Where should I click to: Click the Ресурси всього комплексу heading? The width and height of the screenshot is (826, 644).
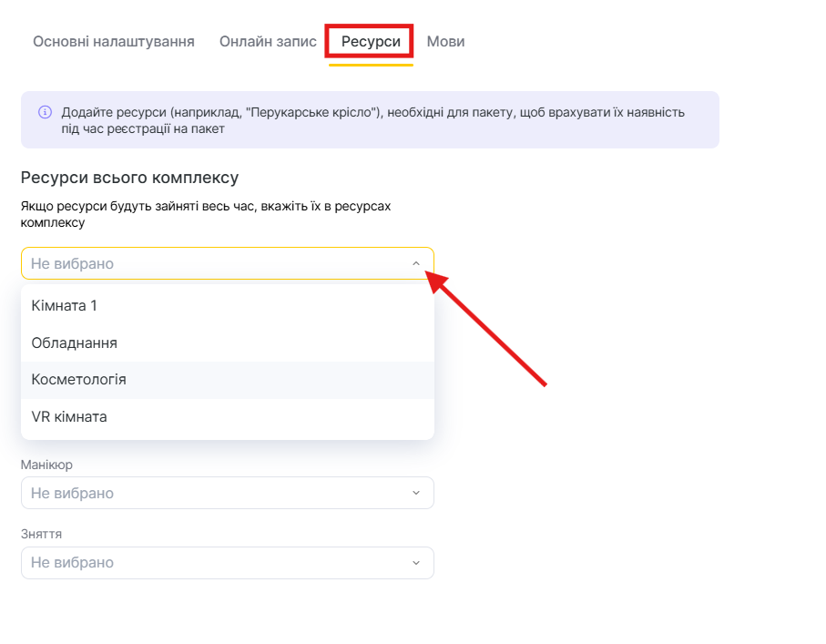click(x=129, y=178)
